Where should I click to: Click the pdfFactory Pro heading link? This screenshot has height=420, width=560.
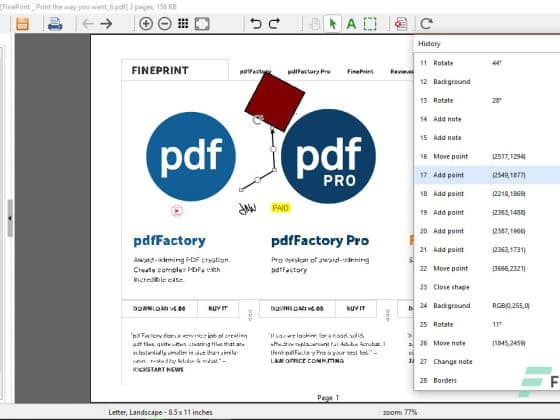320,241
